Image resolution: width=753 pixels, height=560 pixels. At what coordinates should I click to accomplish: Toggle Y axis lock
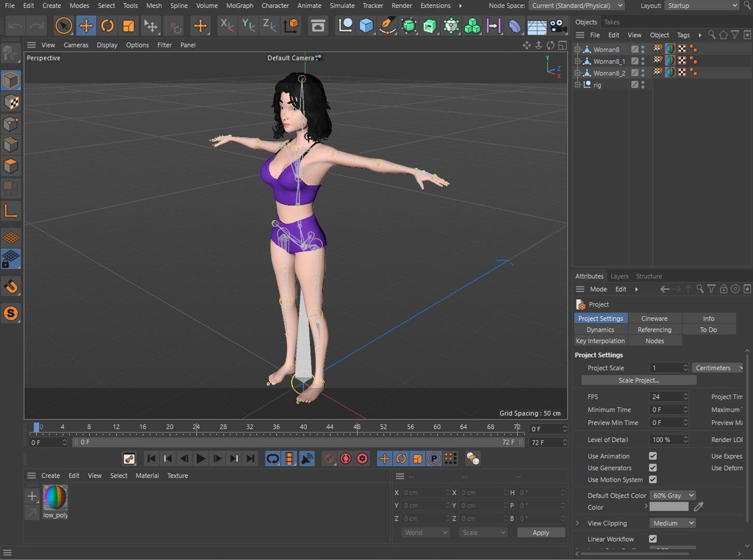249,25
